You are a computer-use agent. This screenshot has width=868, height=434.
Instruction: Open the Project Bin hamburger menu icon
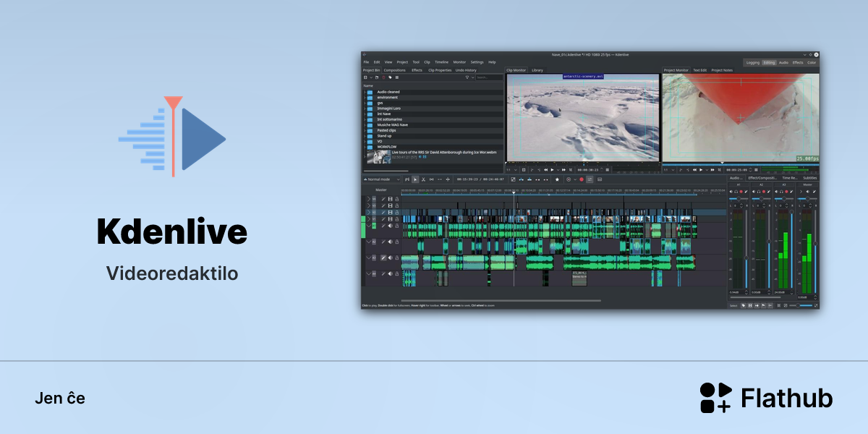click(397, 77)
